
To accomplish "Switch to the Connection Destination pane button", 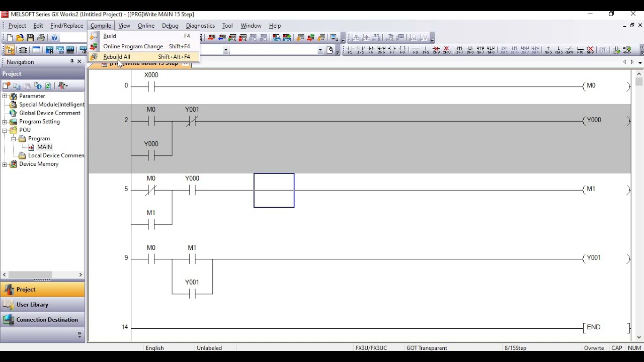I will [x=42, y=320].
